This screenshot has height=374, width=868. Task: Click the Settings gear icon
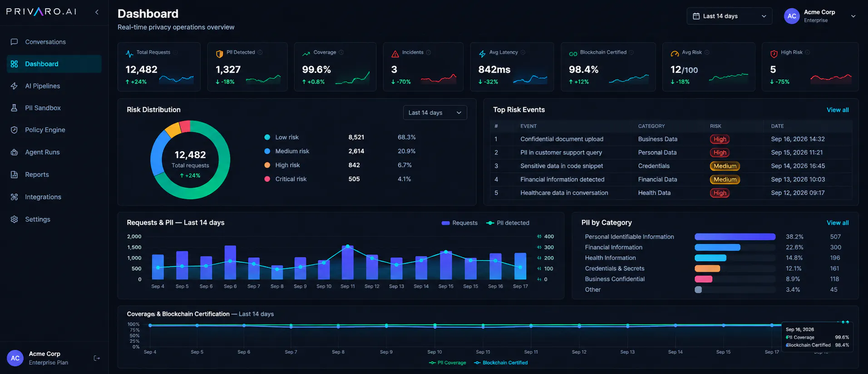click(x=14, y=219)
